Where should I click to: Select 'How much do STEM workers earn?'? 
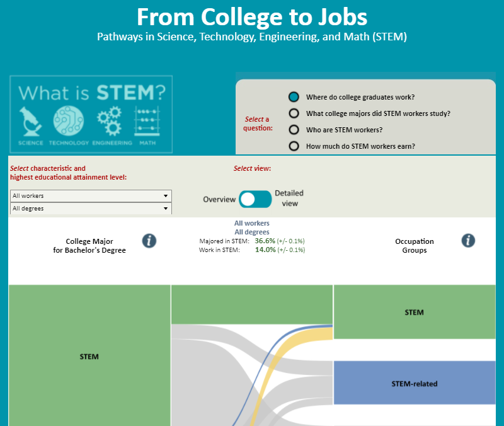[x=294, y=146]
